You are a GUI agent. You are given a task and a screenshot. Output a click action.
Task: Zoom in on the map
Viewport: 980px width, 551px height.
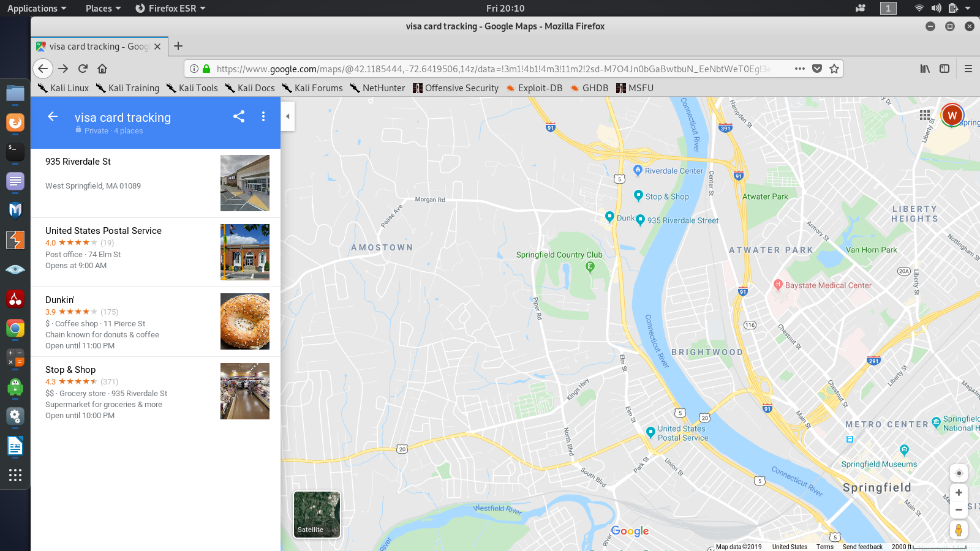(x=959, y=493)
